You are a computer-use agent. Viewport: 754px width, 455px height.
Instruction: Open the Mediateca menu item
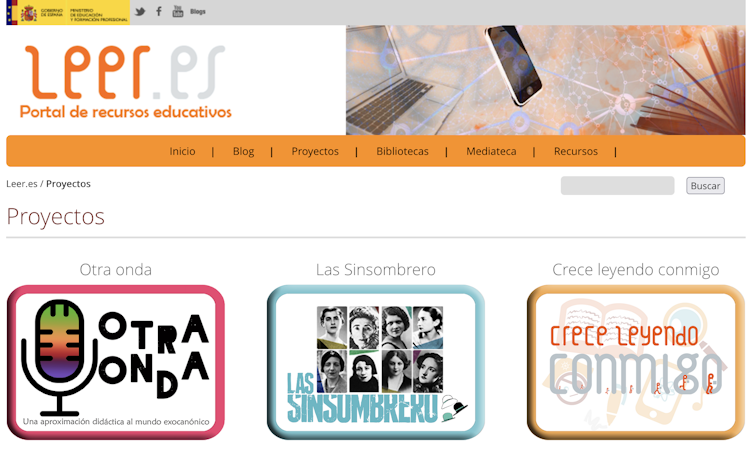491,151
